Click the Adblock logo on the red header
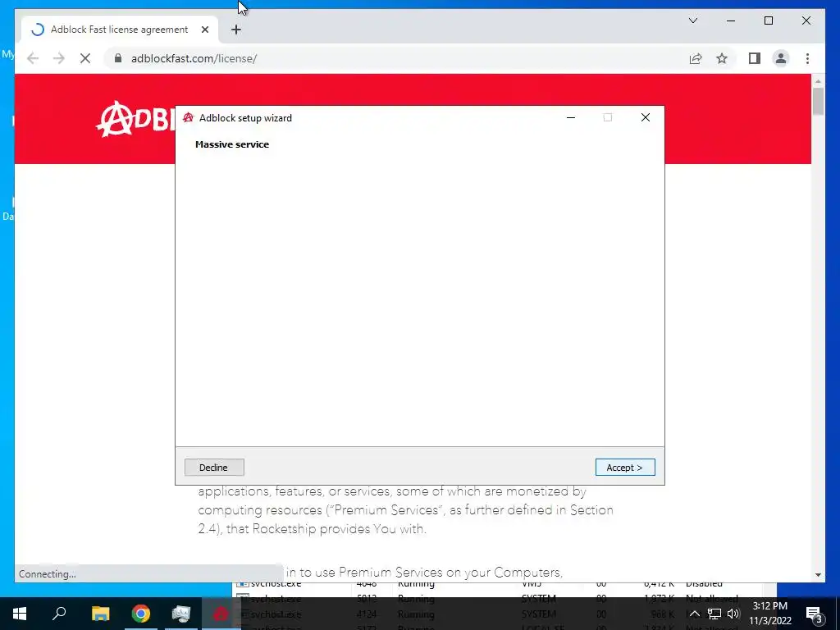 (136, 119)
